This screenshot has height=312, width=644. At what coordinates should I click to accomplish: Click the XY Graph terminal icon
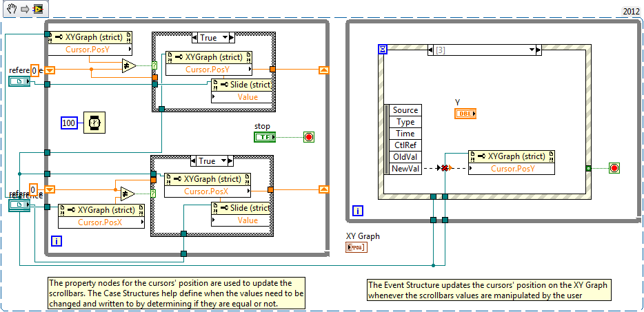pyautogui.click(x=357, y=247)
